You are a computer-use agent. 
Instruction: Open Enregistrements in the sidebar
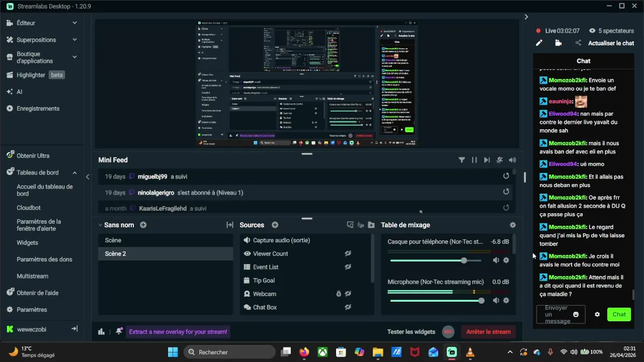point(38,109)
